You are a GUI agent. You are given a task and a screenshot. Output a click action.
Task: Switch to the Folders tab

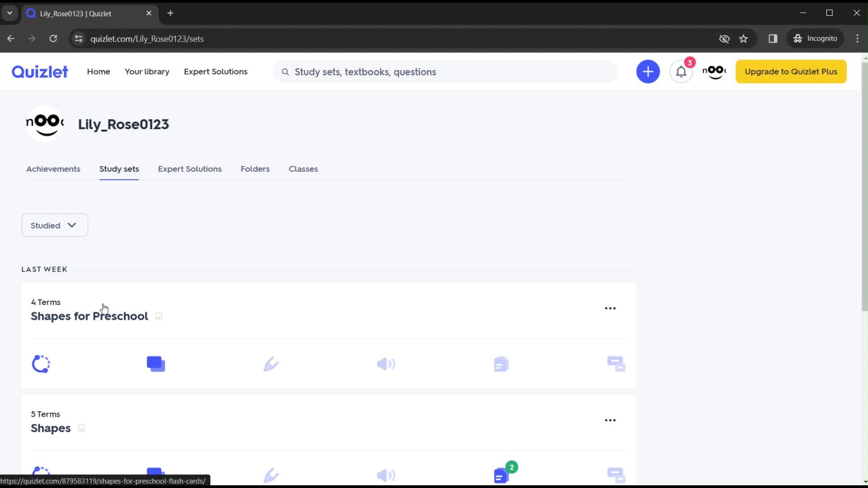pyautogui.click(x=255, y=169)
